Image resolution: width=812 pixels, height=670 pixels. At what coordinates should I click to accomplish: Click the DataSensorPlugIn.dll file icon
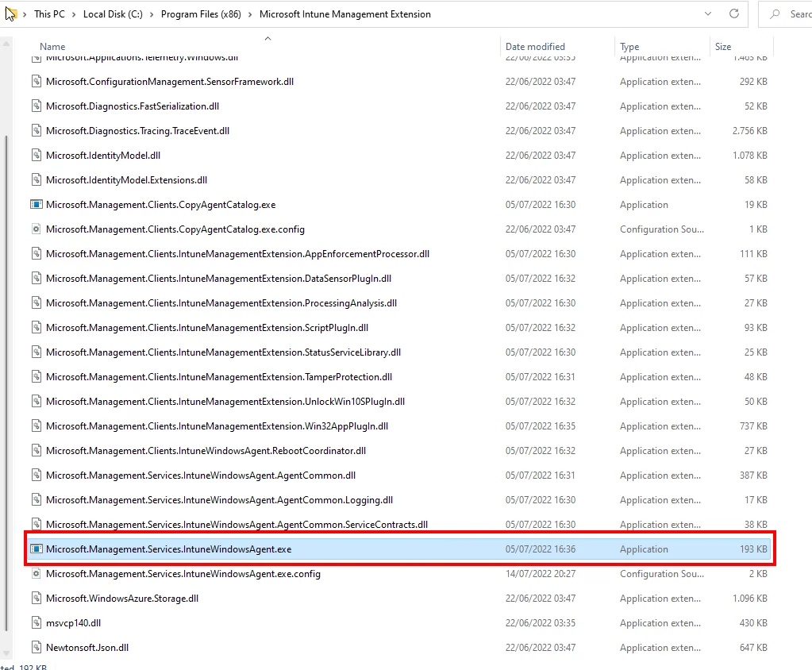(37, 278)
